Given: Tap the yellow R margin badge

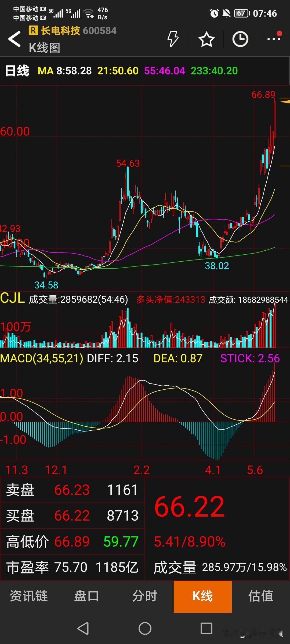Looking at the screenshot, I should tap(33, 30).
